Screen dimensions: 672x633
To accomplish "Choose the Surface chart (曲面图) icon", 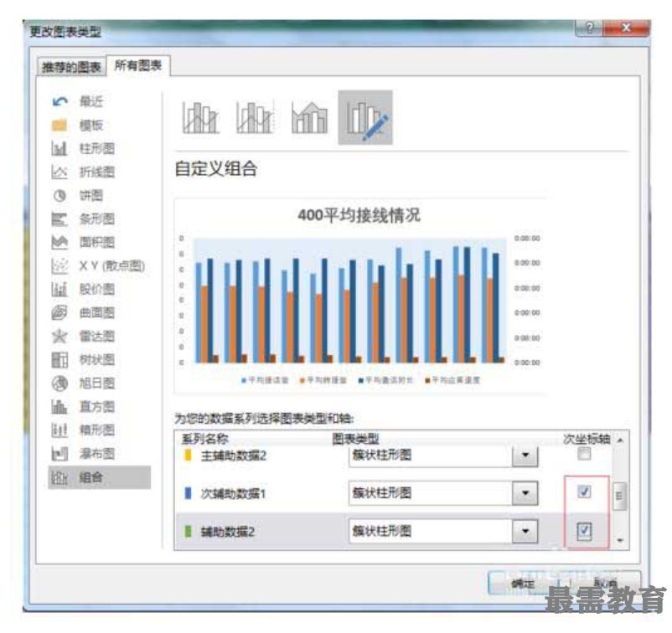I will pyautogui.click(x=59, y=312).
